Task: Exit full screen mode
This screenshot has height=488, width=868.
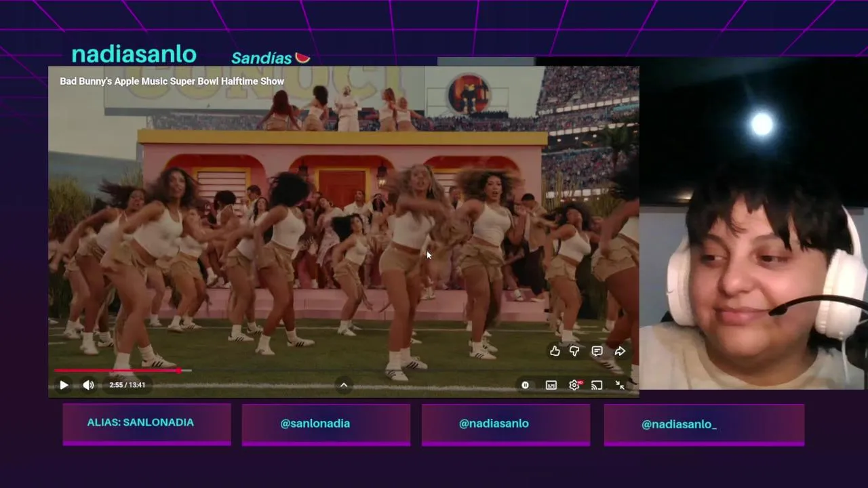Action: pos(620,385)
